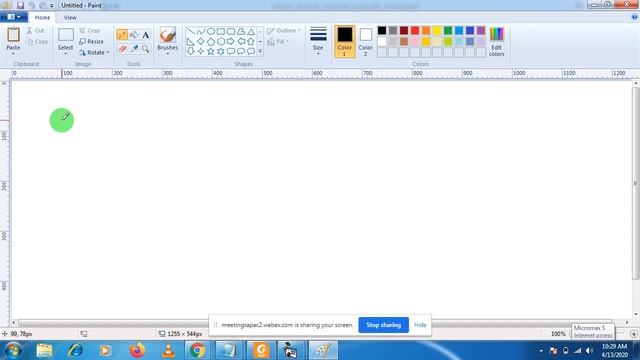Image resolution: width=640 pixels, height=360 pixels.
Task: Pick the black color swatch in palette
Action: [x=382, y=31]
